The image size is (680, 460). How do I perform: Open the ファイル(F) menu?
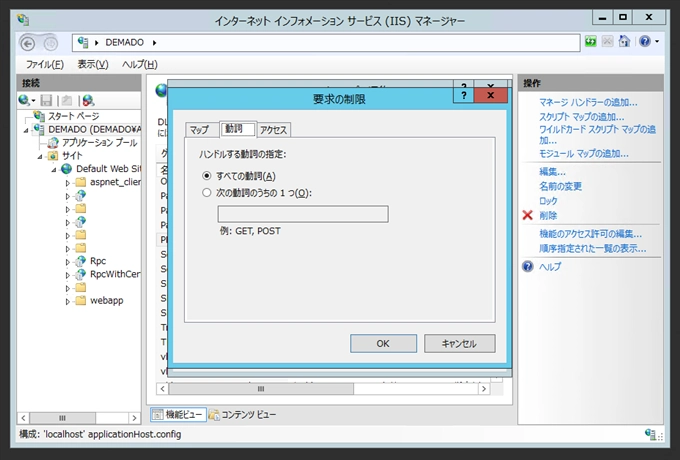tap(45, 65)
